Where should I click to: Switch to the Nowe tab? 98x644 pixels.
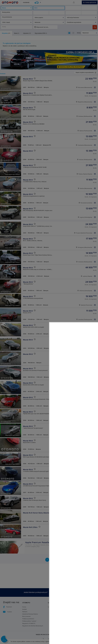coord(16,33)
